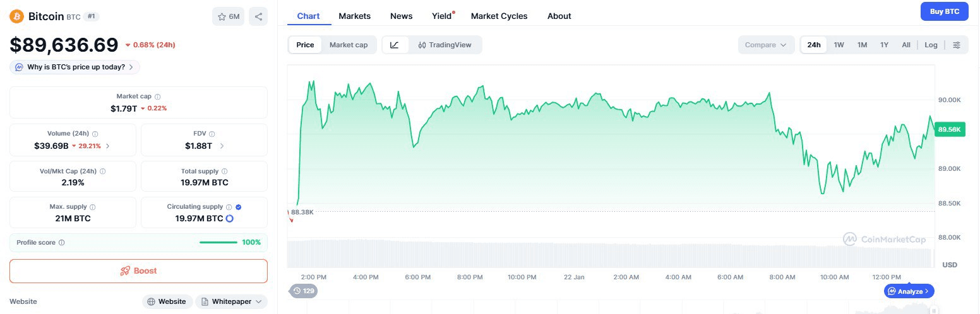Expand the Whitepaper dropdown
Image resolution: width=980 pixels, height=314 pixels.
pos(231,301)
